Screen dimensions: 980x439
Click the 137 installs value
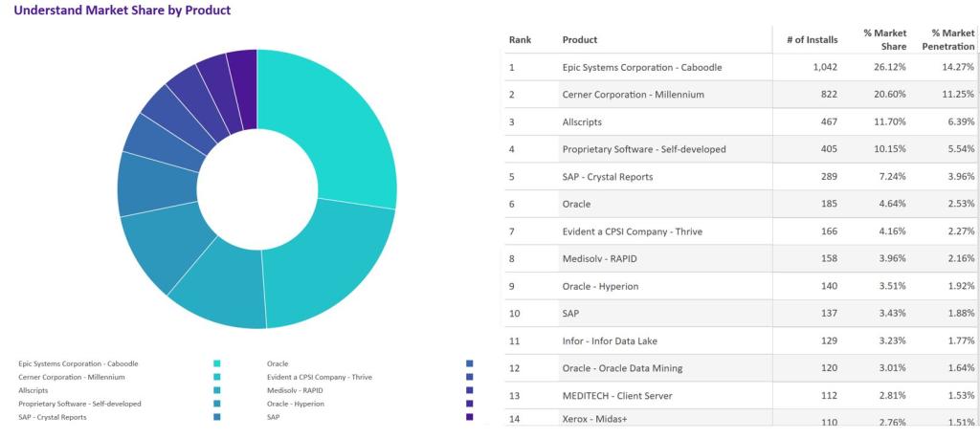pos(829,314)
